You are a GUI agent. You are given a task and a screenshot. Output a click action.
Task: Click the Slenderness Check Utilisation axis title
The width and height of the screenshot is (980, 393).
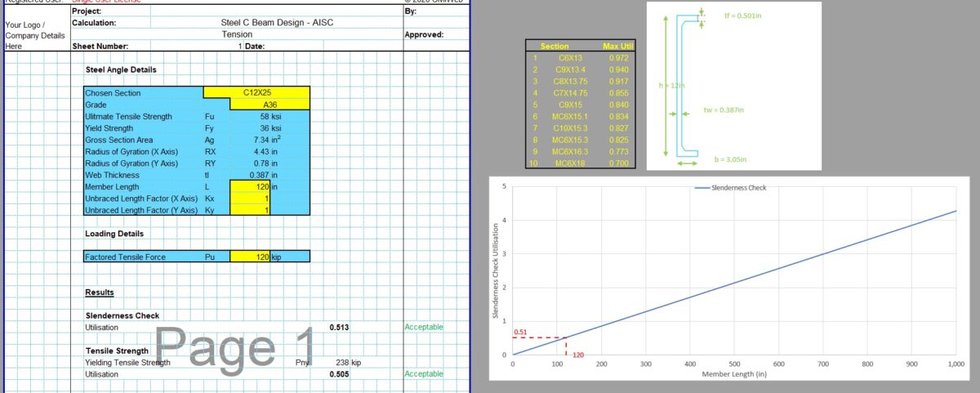pos(494,270)
